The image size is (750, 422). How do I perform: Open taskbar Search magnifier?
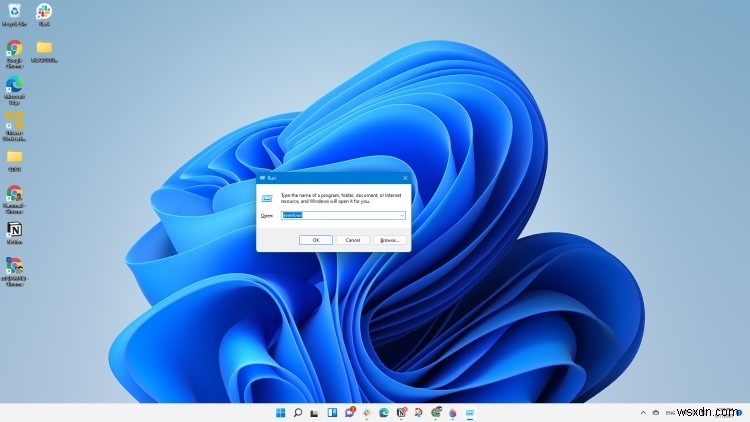(x=298, y=412)
